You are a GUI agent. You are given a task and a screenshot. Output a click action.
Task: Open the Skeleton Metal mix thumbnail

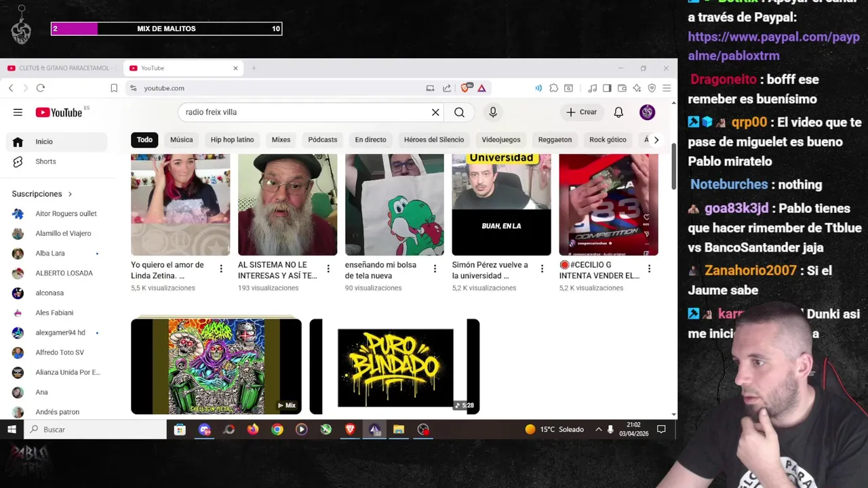(216, 367)
